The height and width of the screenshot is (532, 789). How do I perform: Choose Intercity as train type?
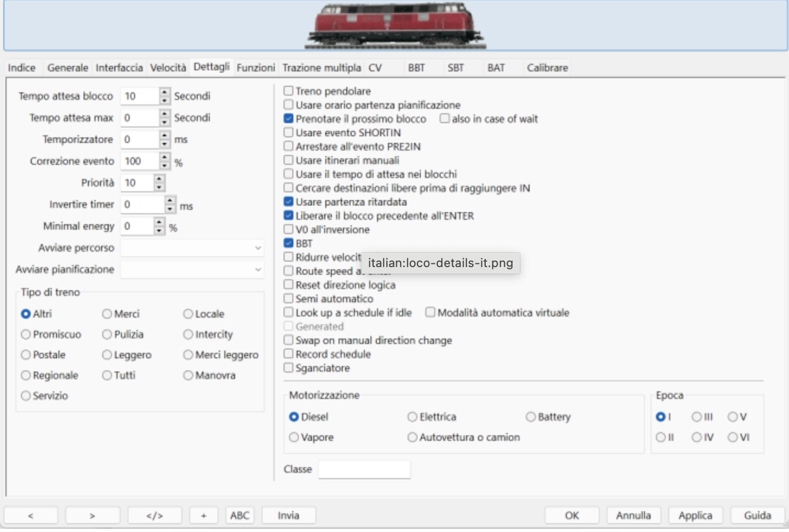188,334
